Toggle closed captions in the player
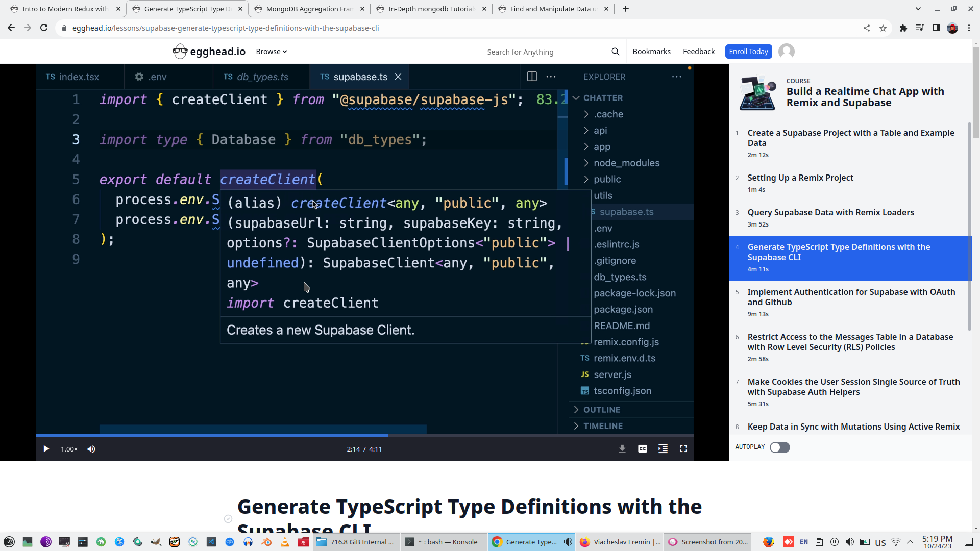The image size is (980, 551). (642, 449)
